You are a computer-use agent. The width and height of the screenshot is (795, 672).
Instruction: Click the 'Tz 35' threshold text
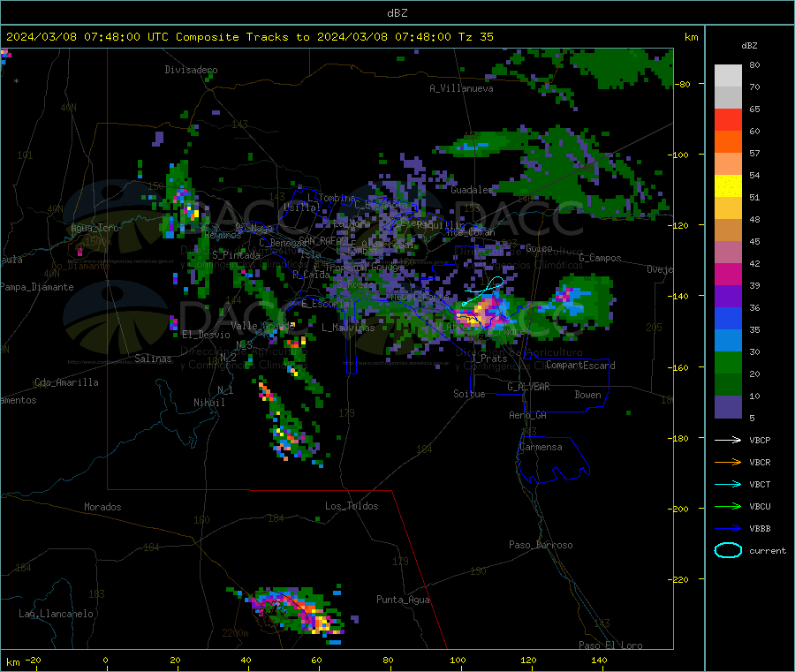point(475,37)
